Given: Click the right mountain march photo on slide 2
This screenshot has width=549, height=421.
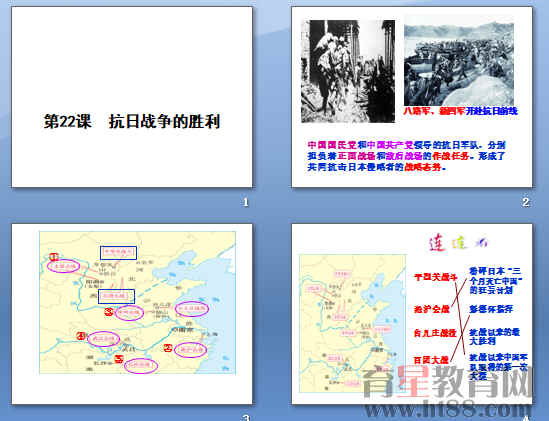Looking at the screenshot, I should pos(459,64).
